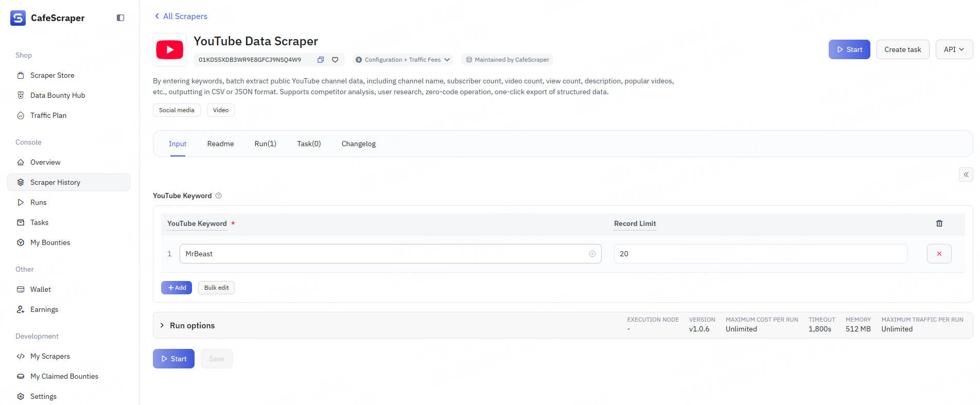Favorite the scraper using heart icon

(x=335, y=60)
